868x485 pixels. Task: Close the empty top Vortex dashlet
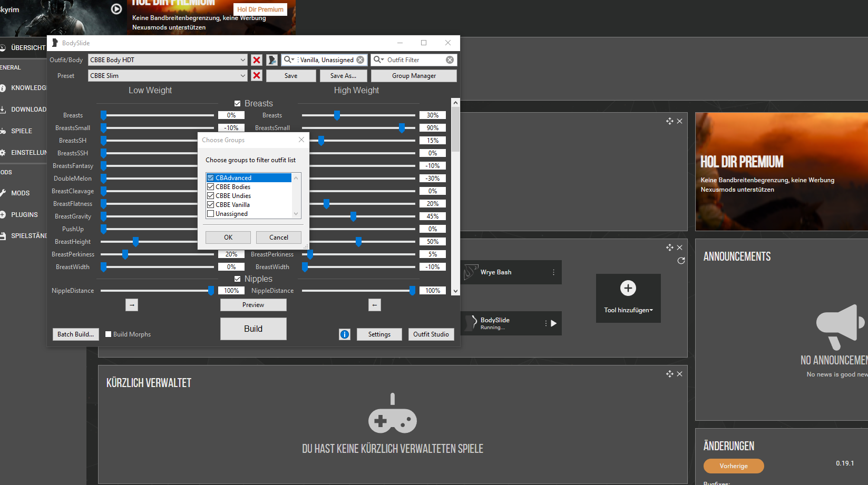click(680, 121)
